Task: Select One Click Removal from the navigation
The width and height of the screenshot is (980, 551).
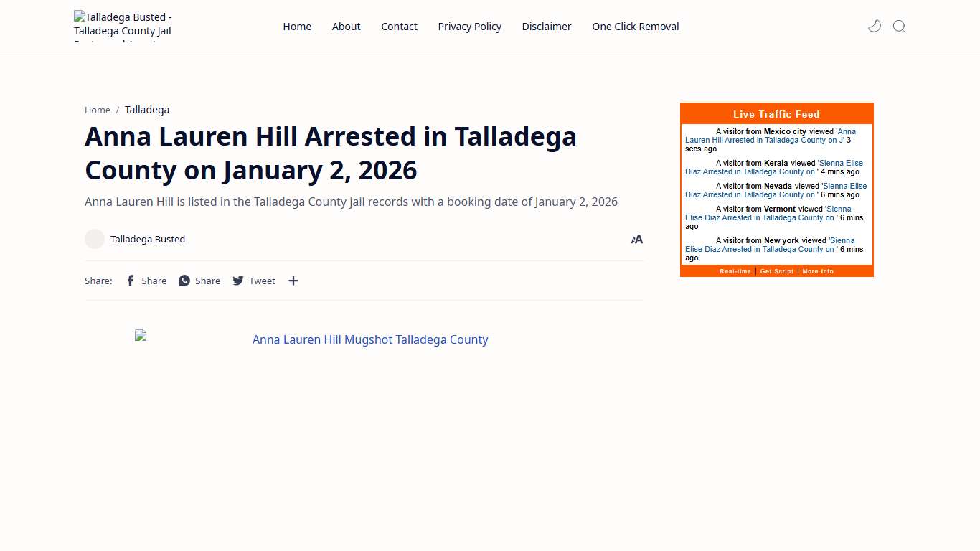Action: 635,26
